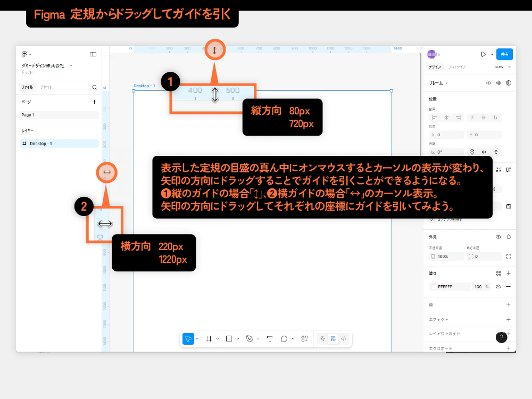The height and width of the screenshot is (399, 532).
Task: Select the Rectangle shape tool
Action: coord(229,338)
